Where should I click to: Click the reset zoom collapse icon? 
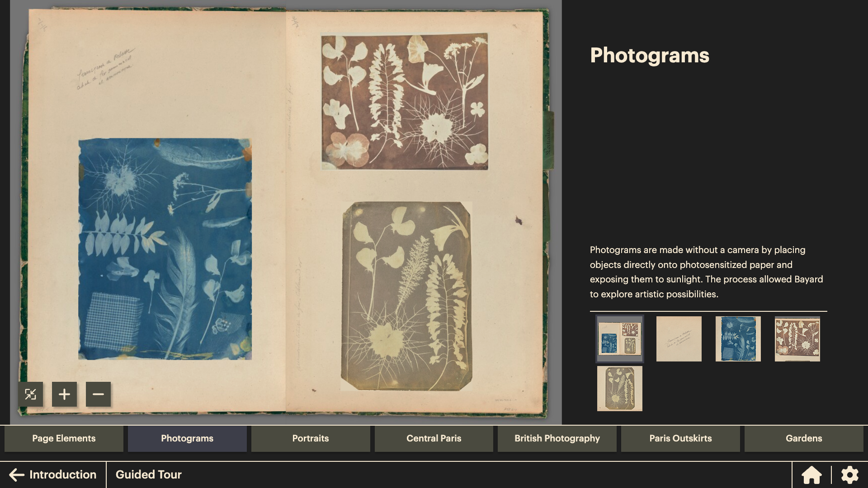[31, 394]
